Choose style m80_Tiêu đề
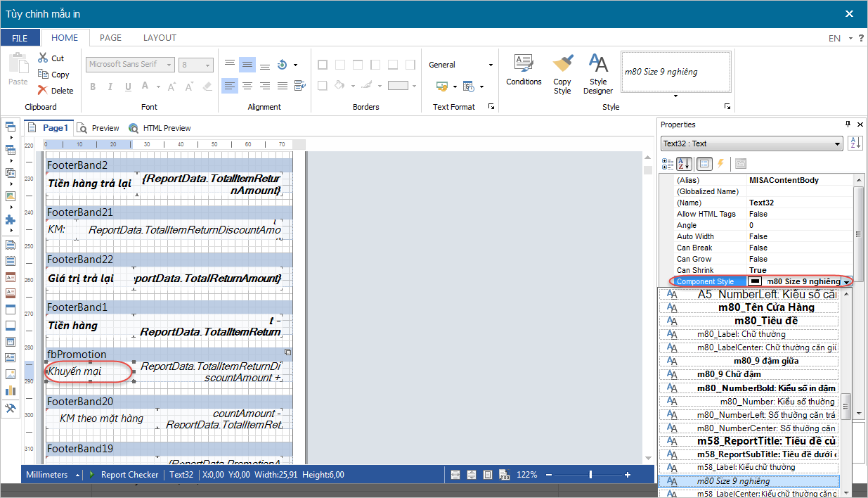The image size is (868, 498). pos(749,321)
